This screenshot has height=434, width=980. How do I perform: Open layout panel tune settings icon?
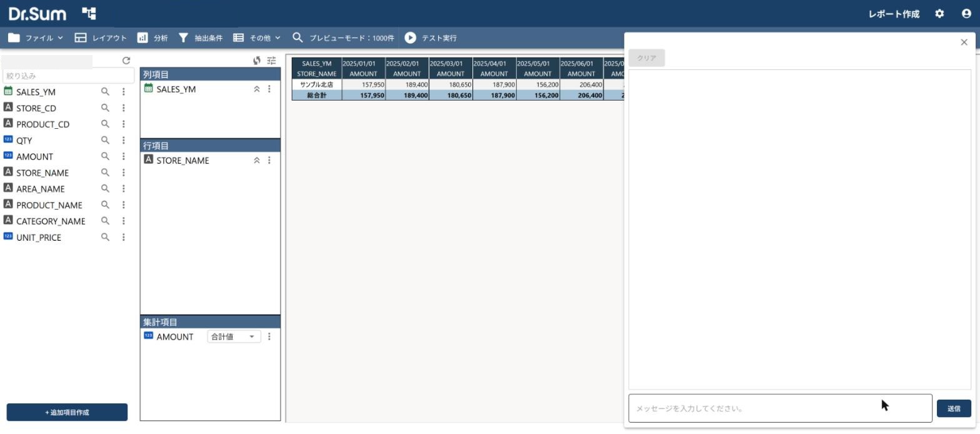click(x=271, y=61)
